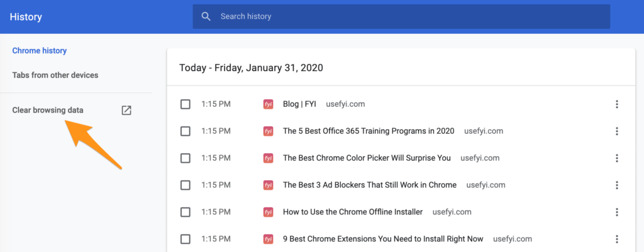Click the external link icon beside Clear browsing data
Image resolution: width=644 pixels, height=252 pixels.
click(x=126, y=110)
